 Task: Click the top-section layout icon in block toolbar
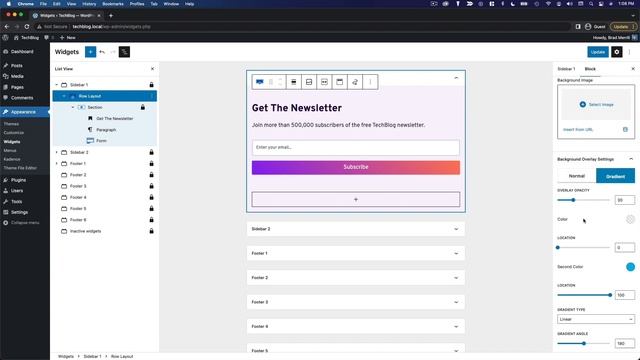340,82
